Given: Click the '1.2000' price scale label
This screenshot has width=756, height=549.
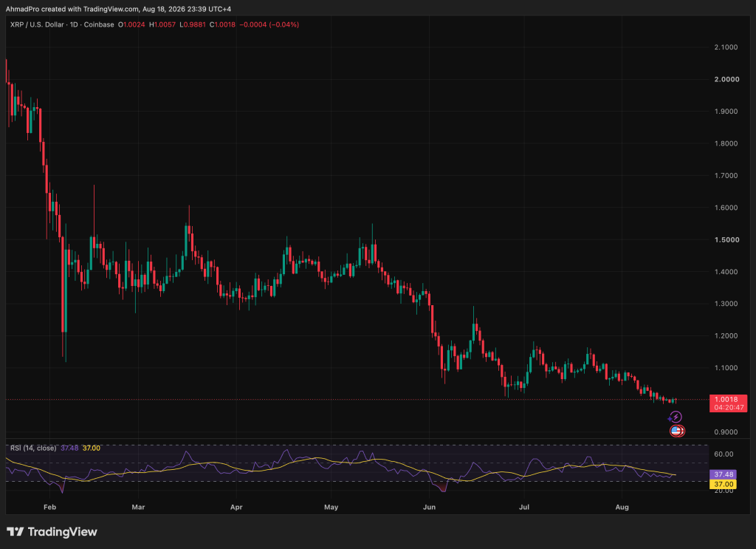Looking at the screenshot, I should (x=726, y=335).
